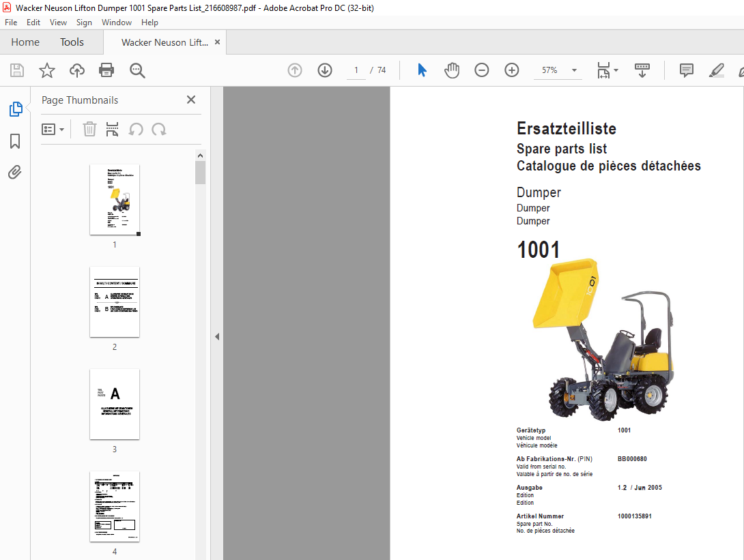Collapse the navigation pane arrow
Image resolution: width=744 pixels, height=560 pixels.
click(x=217, y=337)
